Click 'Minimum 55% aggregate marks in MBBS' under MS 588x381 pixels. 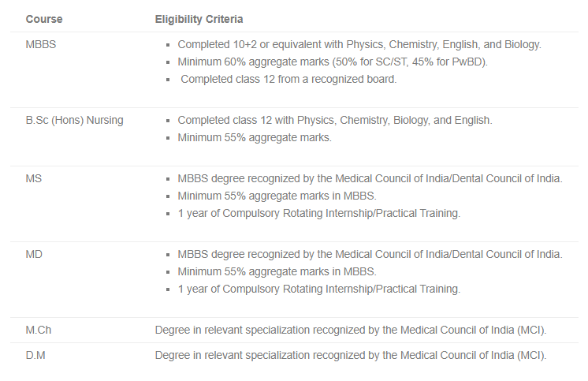coord(277,196)
